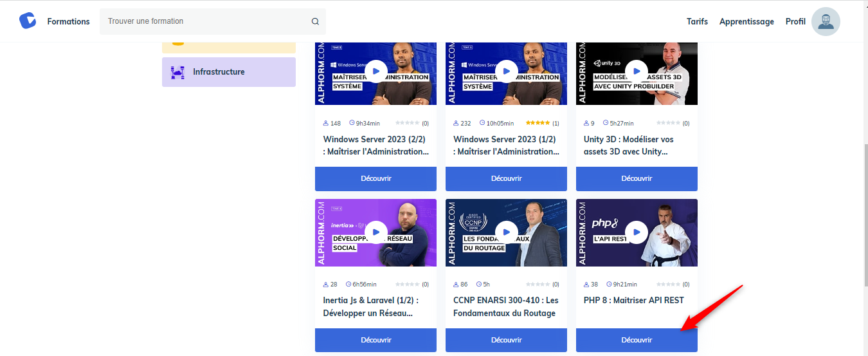Click the learners icon showing 232
The height and width of the screenshot is (356, 868).
[457, 123]
